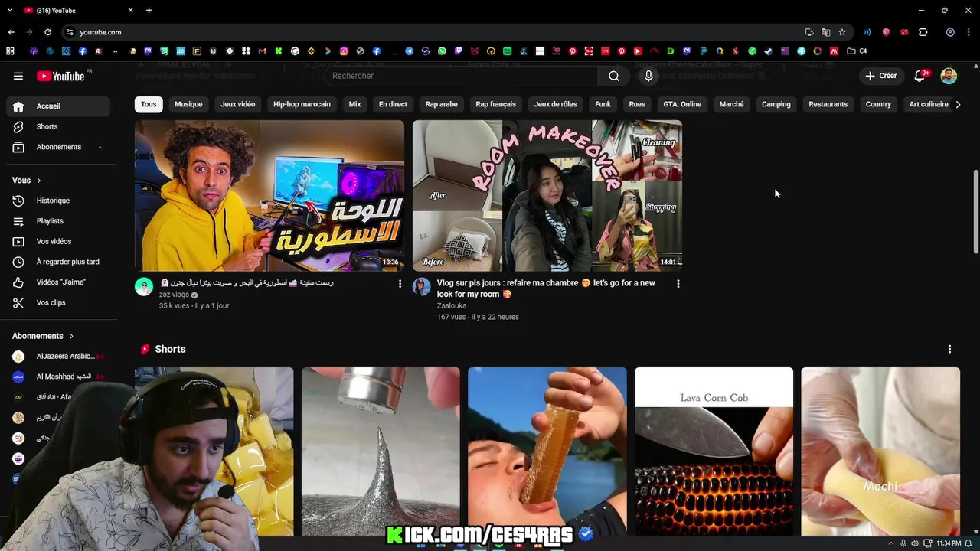Select the GTA: Online chip
980x551 pixels.
682,104
